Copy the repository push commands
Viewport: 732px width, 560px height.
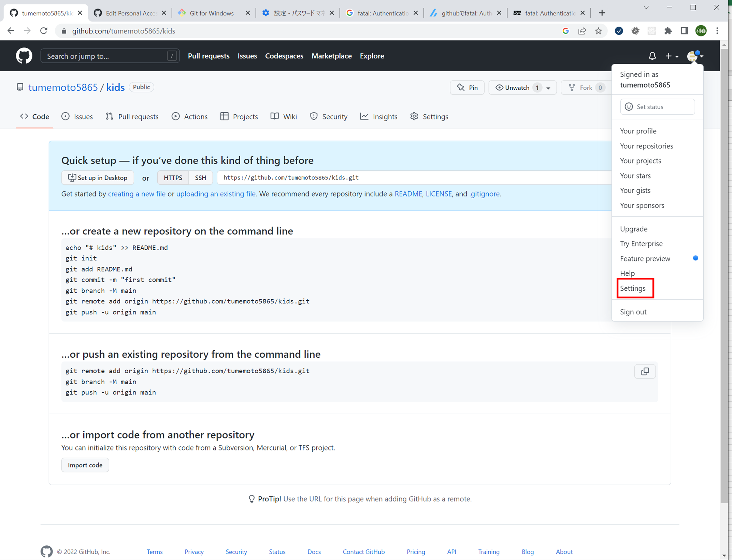point(645,371)
